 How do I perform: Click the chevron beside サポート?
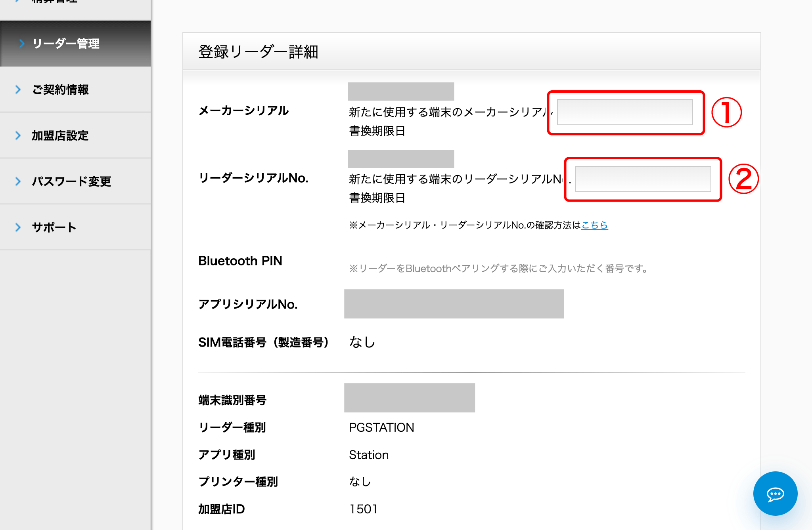pyautogui.click(x=18, y=227)
